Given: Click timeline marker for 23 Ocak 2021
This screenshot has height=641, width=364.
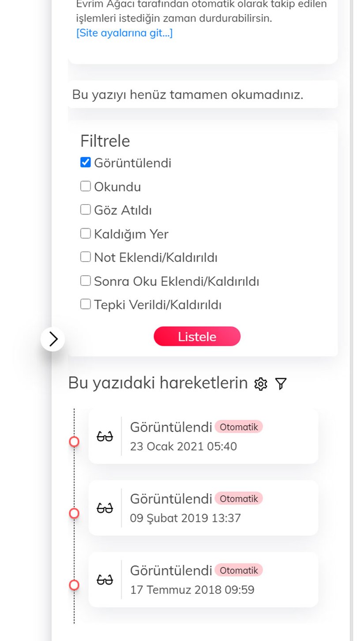Looking at the screenshot, I should pyautogui.click(x=74, y=442).
